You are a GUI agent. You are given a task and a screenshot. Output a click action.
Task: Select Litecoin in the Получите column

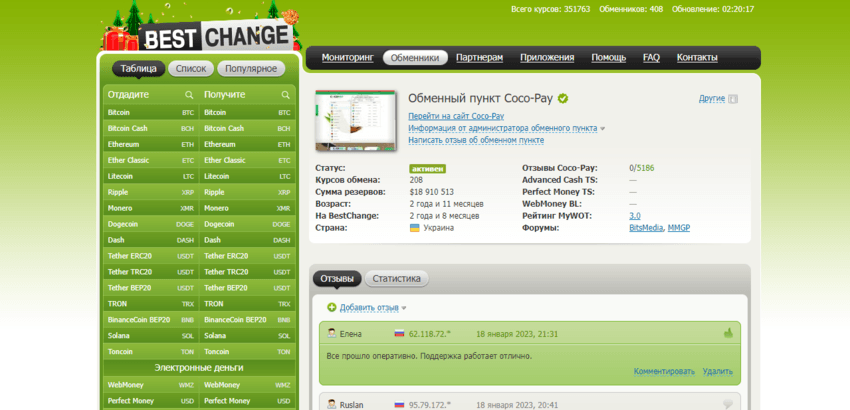(x=247, y=176)
